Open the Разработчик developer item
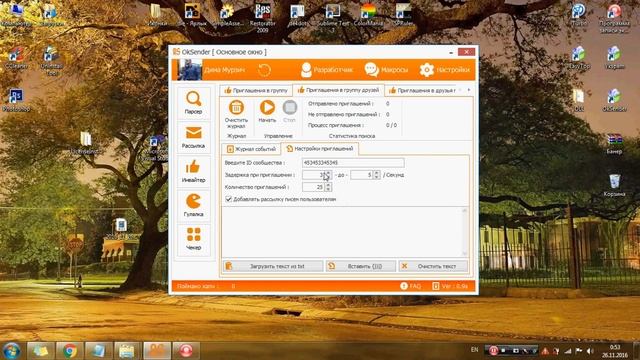Viewport: 640px width, 360px height. pos(326,70)
